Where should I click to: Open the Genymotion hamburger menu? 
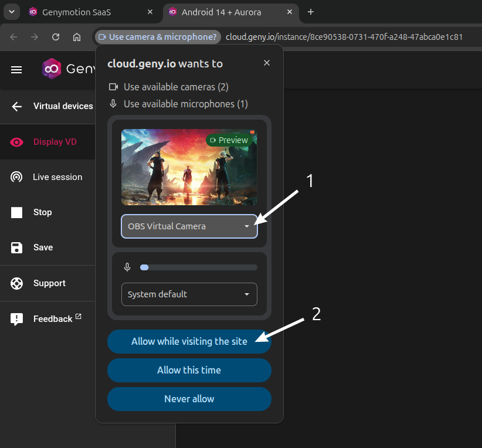point(16,70)
